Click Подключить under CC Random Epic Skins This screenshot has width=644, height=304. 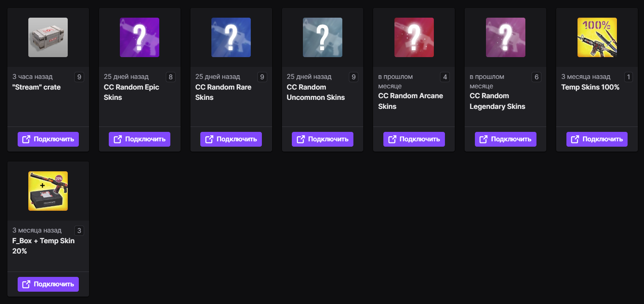point(140,139)
